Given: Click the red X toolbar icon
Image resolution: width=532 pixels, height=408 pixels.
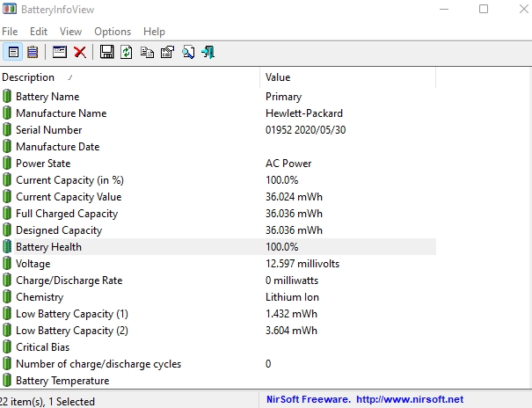Looking at the screenshot, I should tap(79, 52).
